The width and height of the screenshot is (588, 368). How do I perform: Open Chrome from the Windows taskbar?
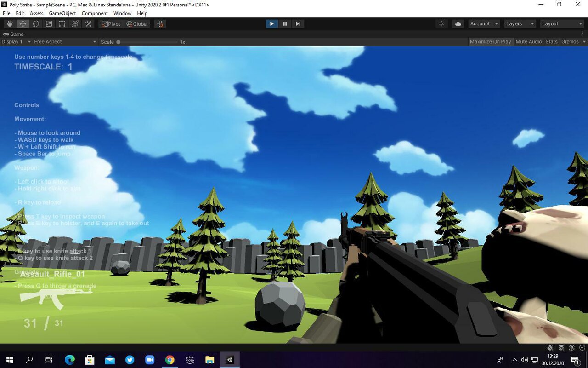pyautogui.click(x=170, y=360)
